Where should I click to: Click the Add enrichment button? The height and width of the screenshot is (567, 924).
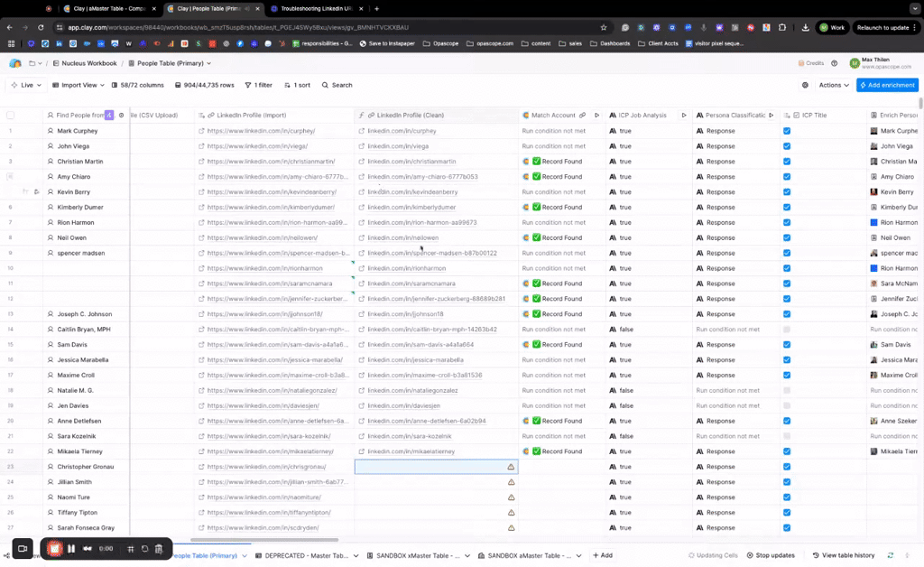(x=887, y=85)
